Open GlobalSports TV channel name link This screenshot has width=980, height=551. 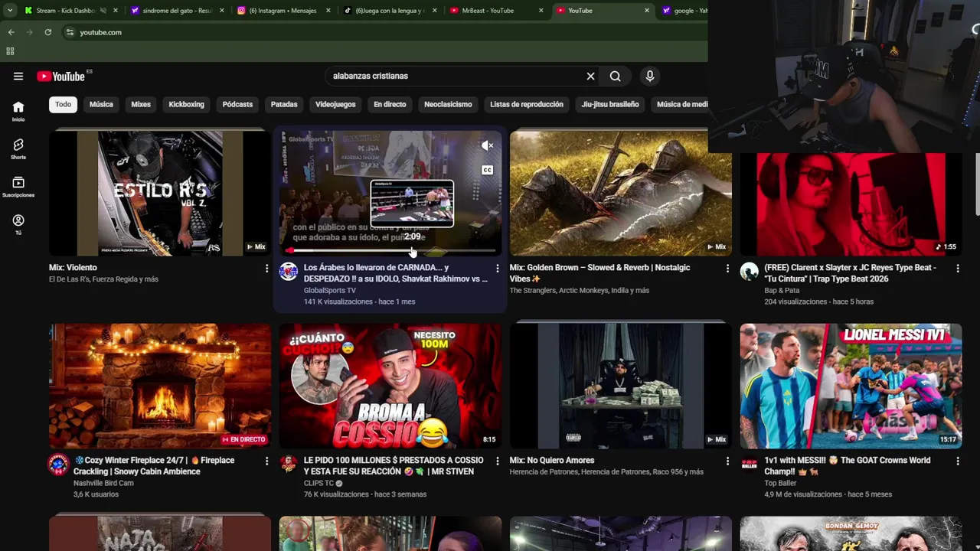(x=329, y=291)
